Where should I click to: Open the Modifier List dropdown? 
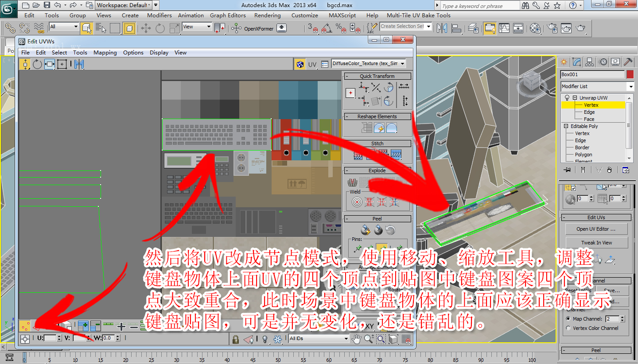(x=597, y=86)
